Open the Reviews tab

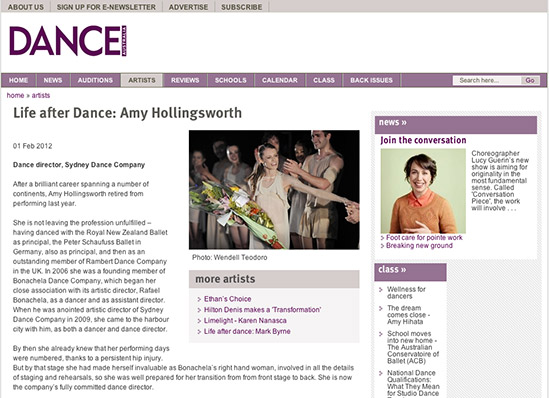pyautogui.click(x=185, y=80)
